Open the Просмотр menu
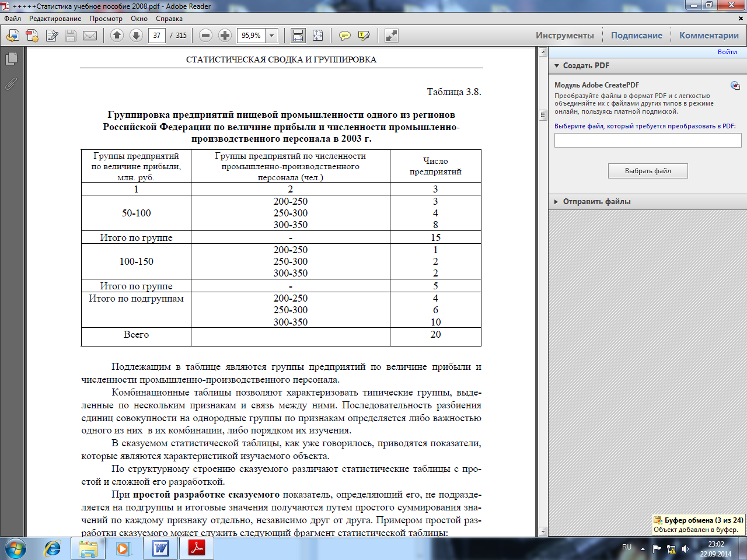Screen dimensions: 747x560 (106, 19)
